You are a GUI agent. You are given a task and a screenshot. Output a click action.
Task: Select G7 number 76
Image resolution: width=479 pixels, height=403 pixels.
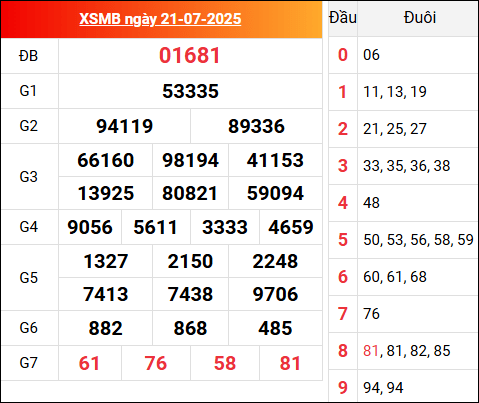click(x=155, y=363)
